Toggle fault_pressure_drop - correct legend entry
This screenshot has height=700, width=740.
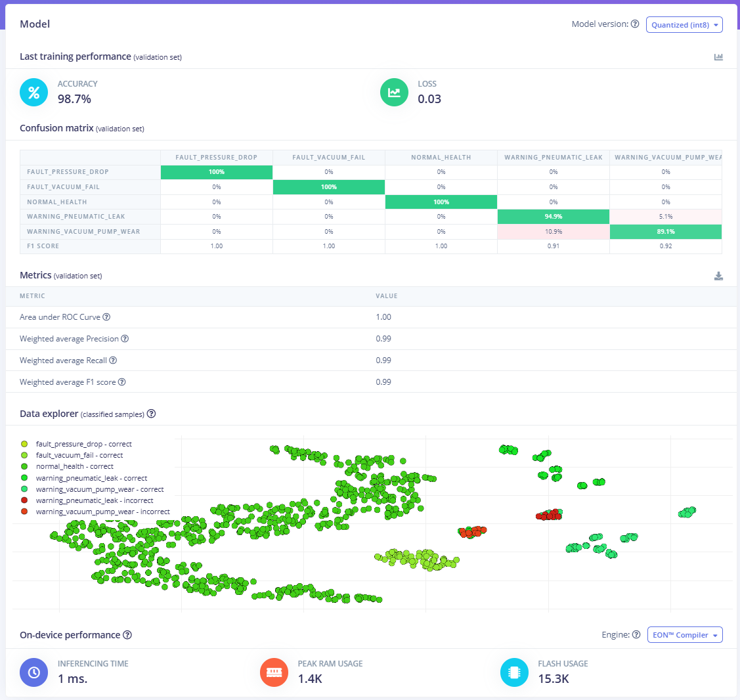click(x=76, y=444)
